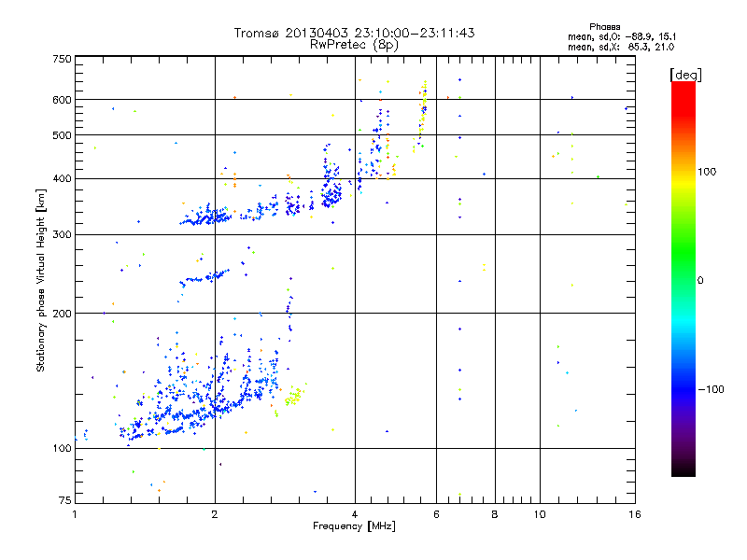Click x-axis tick label '8'

point(495,514)
